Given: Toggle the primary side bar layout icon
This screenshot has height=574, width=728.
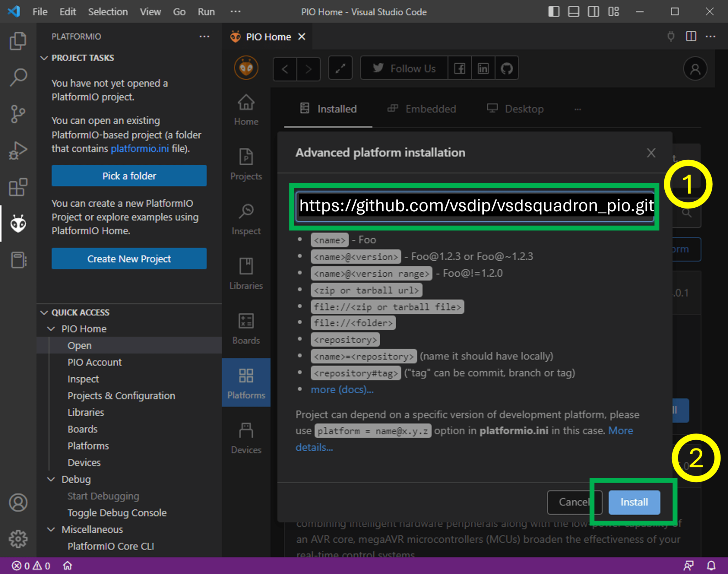Looking at the screenshot, I should point(553,12).
